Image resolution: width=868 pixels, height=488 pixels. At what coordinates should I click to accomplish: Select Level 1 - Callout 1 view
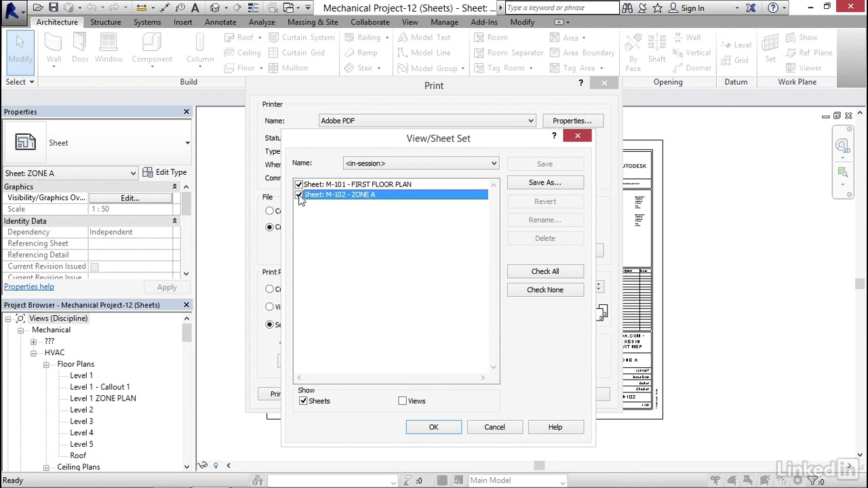coord(100,387)
